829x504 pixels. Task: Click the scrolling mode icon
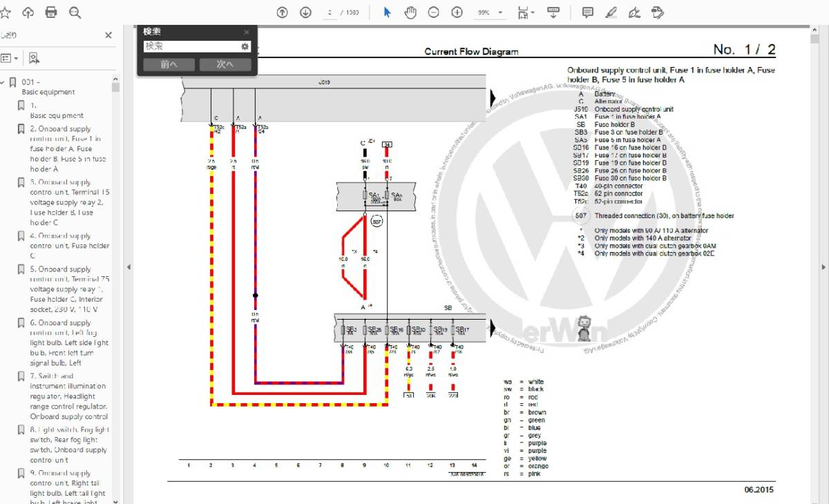click(553, 12)
